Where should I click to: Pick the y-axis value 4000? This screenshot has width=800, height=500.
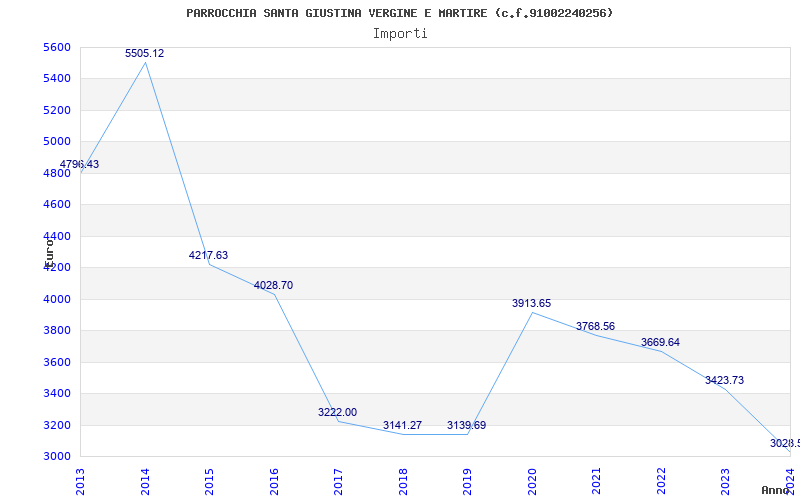58,299
